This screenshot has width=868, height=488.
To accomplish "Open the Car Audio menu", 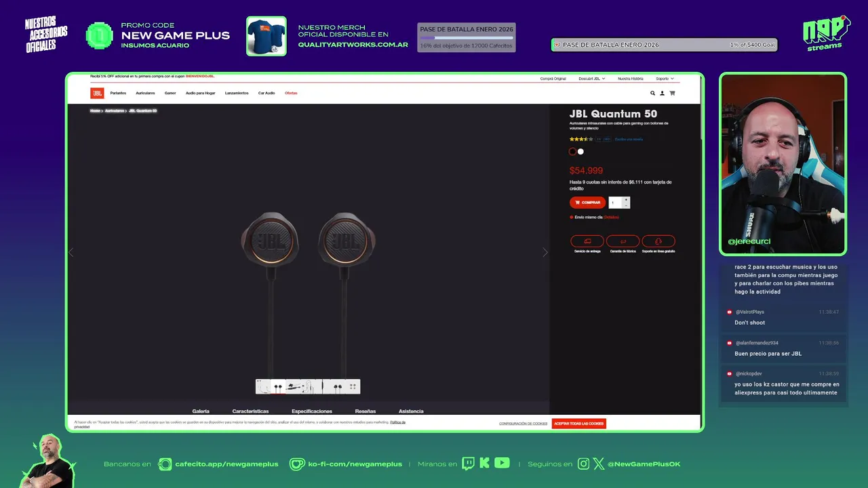I will pyautogui.click(x=267, y=93).
